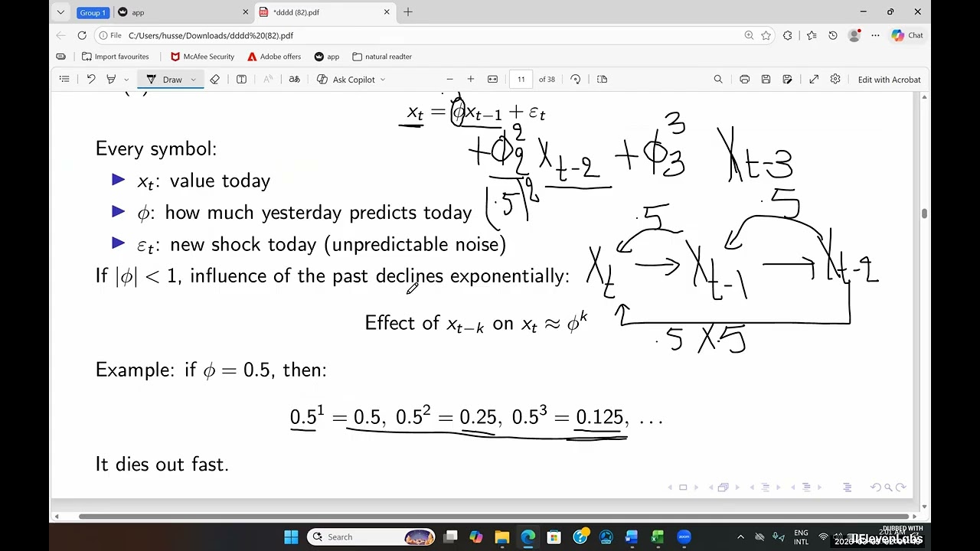Click the Translate icon
Image resolution: width=980 pixels, height=551 pixels.
pos(294,80)
